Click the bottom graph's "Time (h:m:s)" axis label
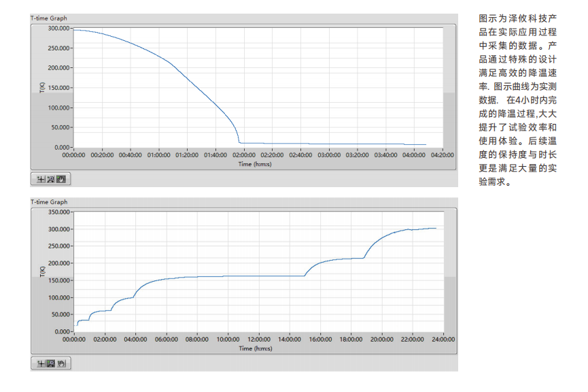 [256, 348]
